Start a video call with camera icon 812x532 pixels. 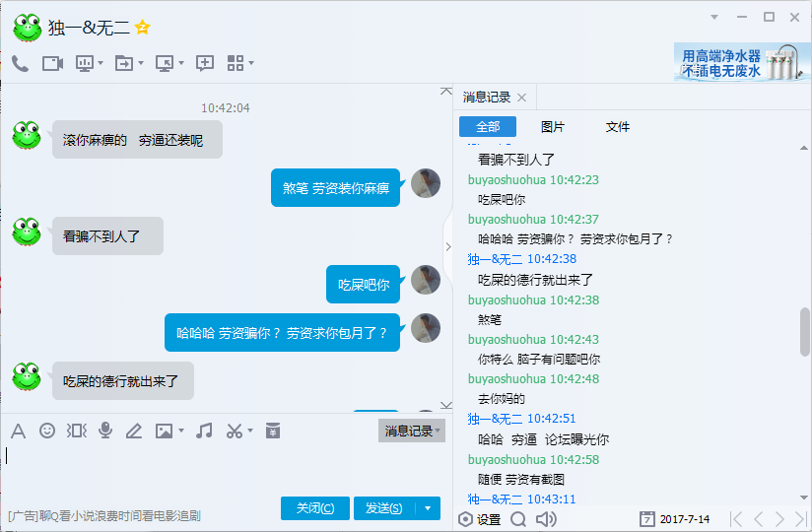tap(52, 64)
